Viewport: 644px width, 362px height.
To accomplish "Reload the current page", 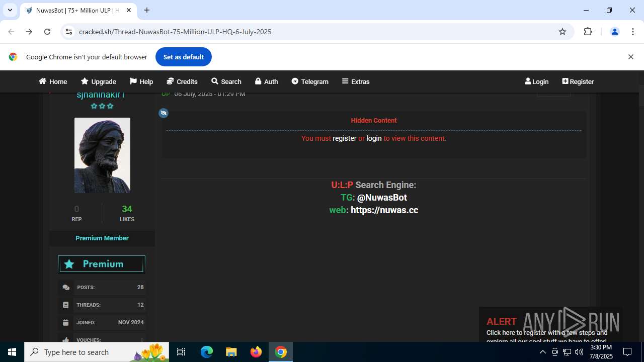I will coord(47,32).
